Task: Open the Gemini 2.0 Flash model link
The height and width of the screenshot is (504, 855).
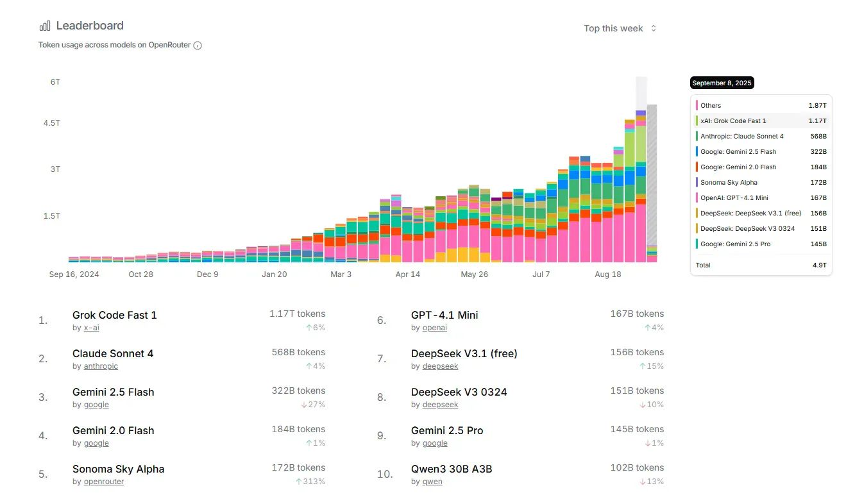Action: point(114,430)
